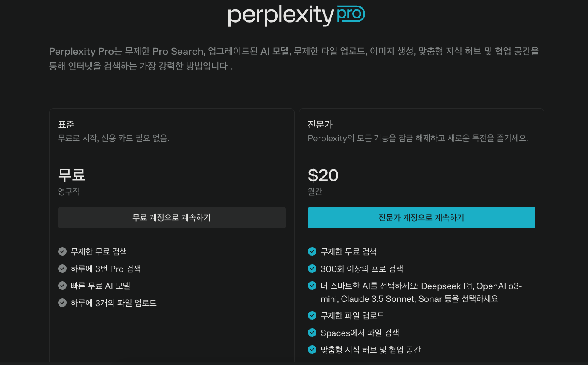Click the checkmark icon beside 하루에 3개의 파일 업로드
Screen dimensions: 588x365
click(62, 303)
